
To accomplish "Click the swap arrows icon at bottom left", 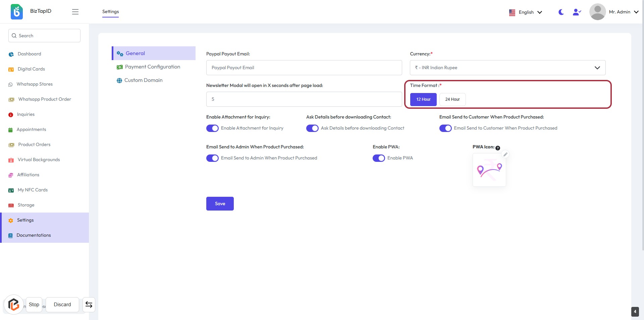I will (x=89, y=305).
